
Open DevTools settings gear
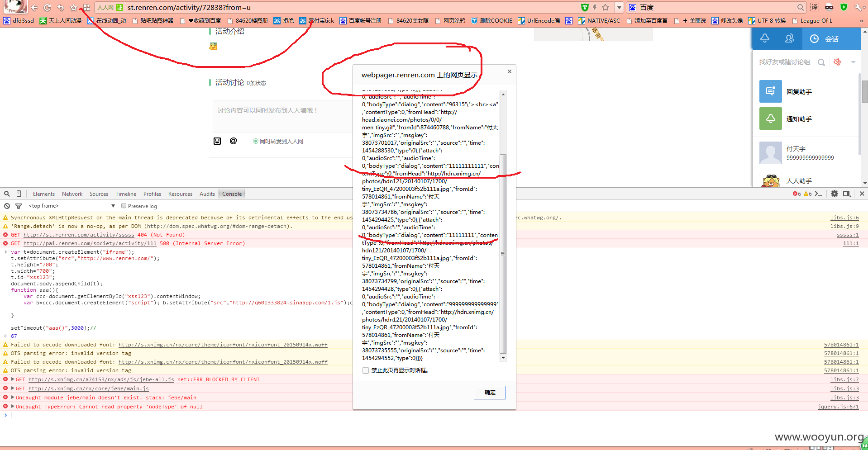[x=835, y=194]
